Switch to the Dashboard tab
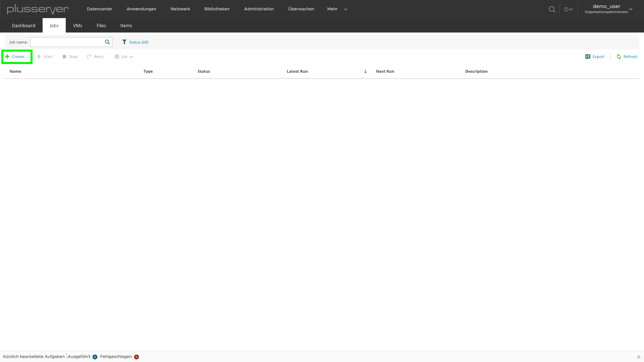This screenshot has height=362, width=644. pos(23,25)
